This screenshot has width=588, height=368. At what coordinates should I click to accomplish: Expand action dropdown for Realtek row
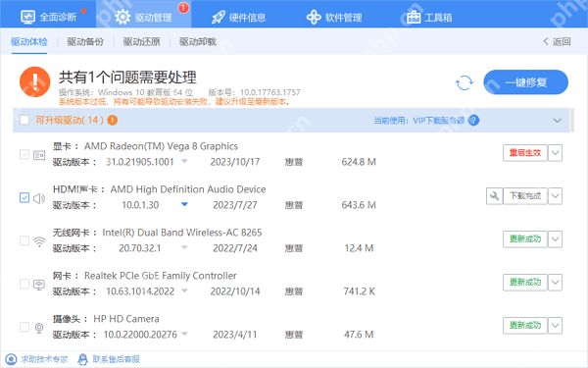click(556, 283)
